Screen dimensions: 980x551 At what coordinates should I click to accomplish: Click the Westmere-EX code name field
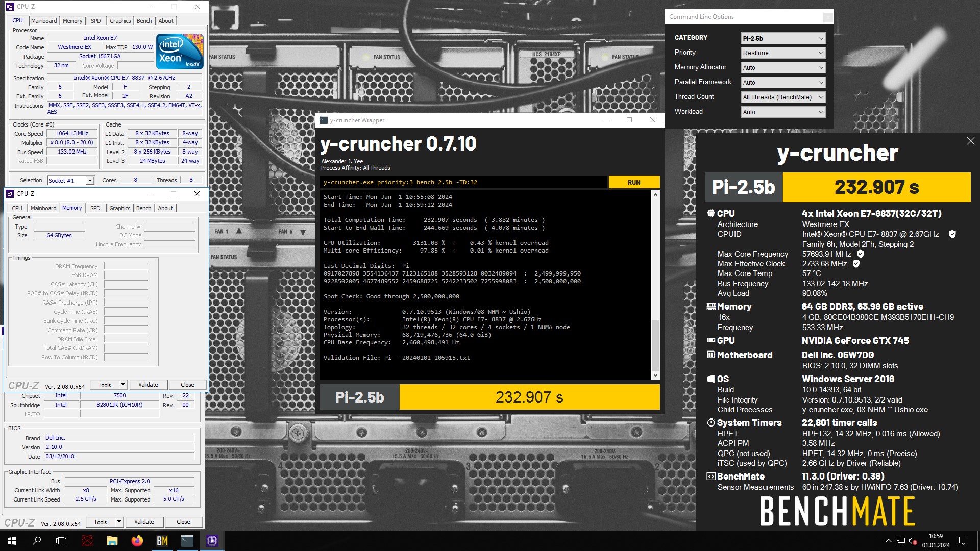[75, 47]
